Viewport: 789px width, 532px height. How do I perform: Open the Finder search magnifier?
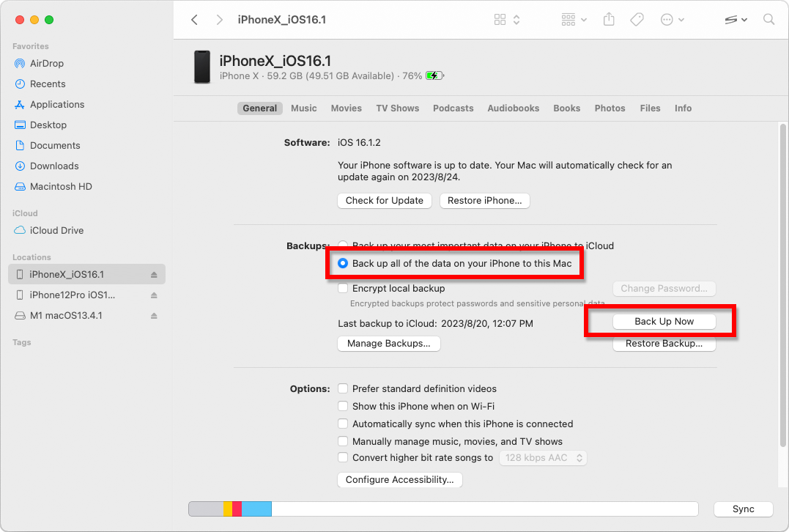pos(768,20)
